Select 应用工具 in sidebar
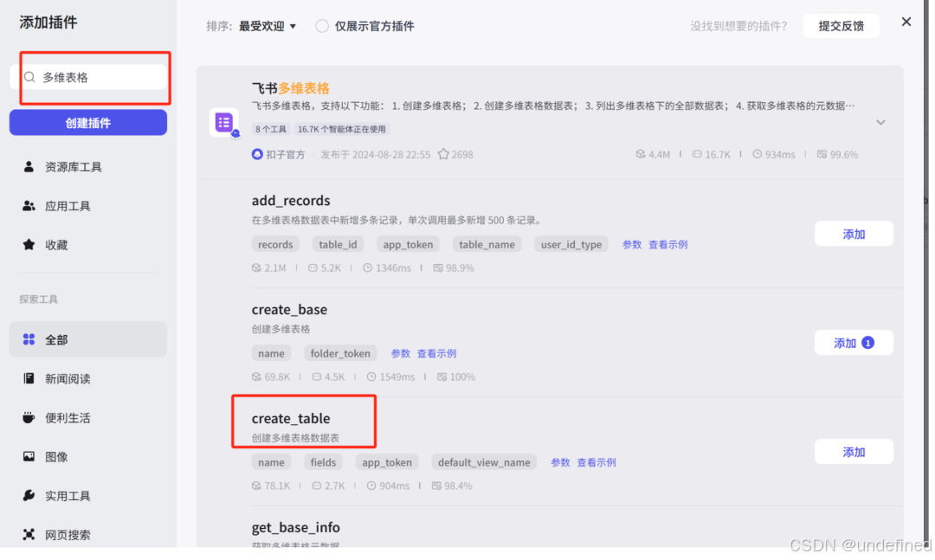 [x=88, y=206]
